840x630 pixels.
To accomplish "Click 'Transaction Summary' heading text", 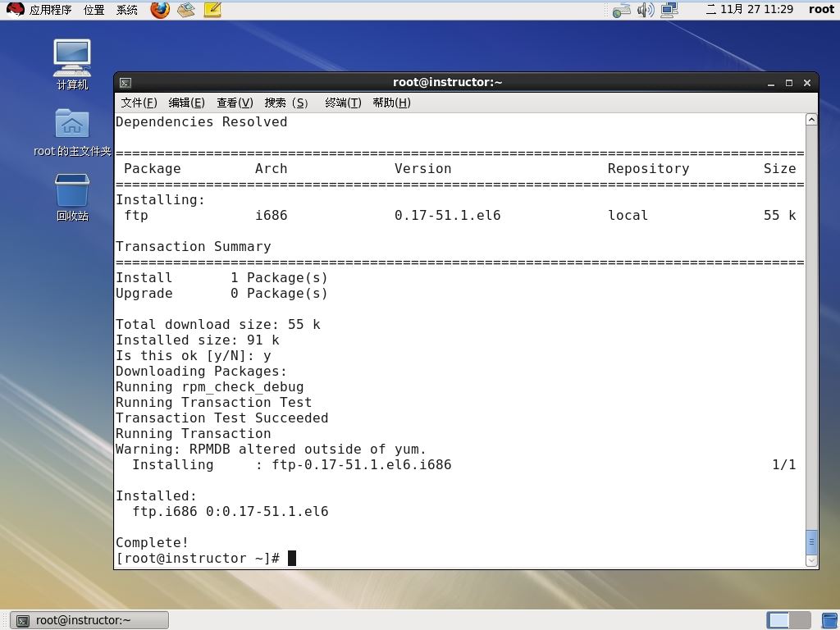I will tap(194, 246).
